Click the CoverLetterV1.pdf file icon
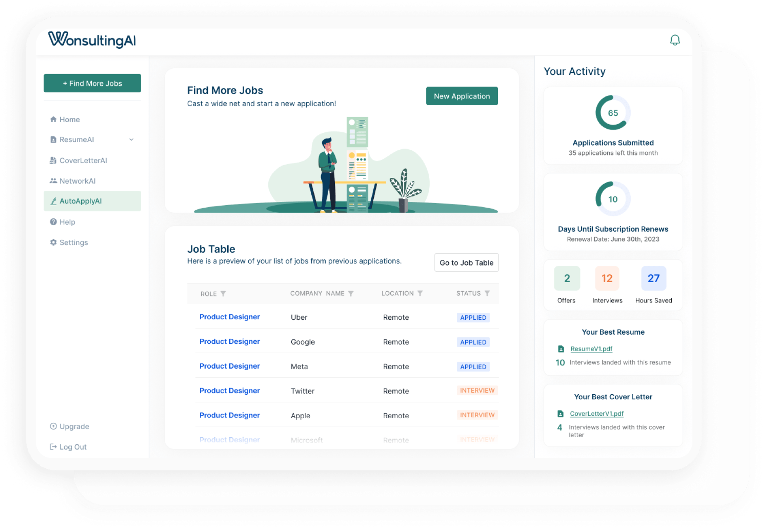The image size is (767, 532). (x=560, y=414)
